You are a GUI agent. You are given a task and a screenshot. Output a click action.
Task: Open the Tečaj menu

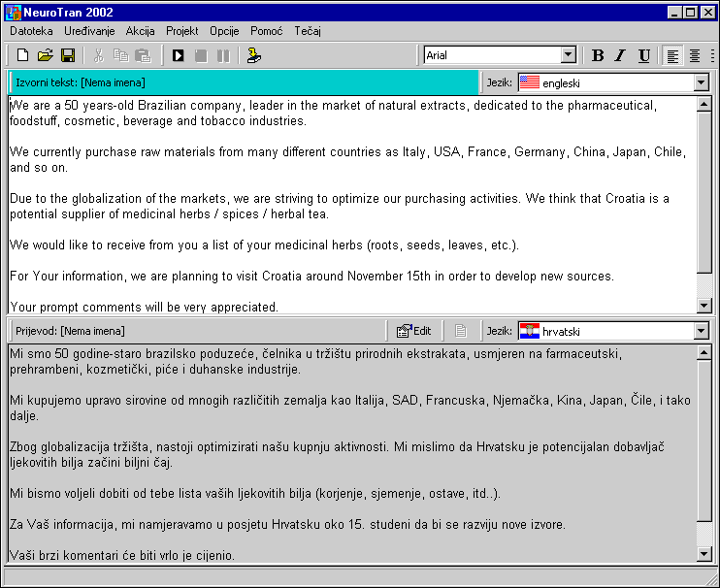pos(308,31)
